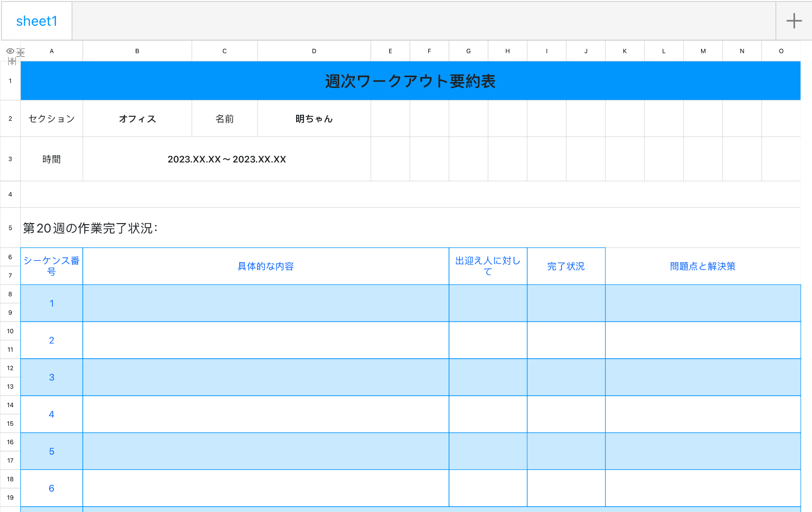Add a new sheet with plus button
Viewport: 812px width, 512px height.
click(794, 21)
